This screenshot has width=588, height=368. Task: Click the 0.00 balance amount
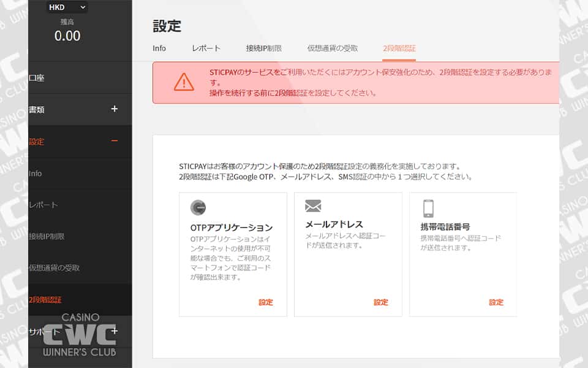point(67,36)
